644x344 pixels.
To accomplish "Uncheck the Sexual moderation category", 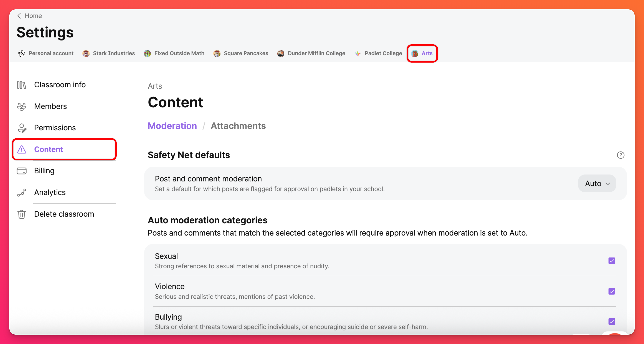I will [611, 261].
